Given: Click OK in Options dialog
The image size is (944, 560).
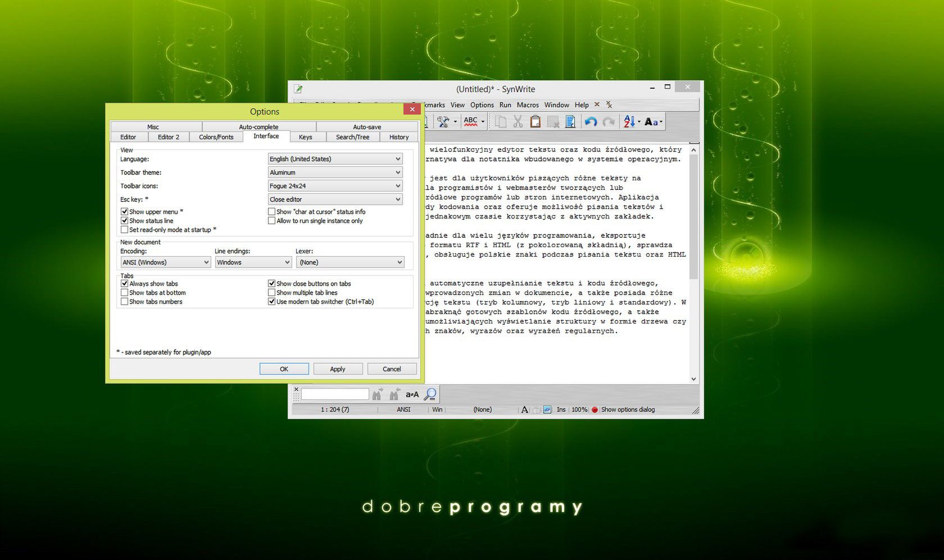Looking at the screenshot, I should [284, 369].
